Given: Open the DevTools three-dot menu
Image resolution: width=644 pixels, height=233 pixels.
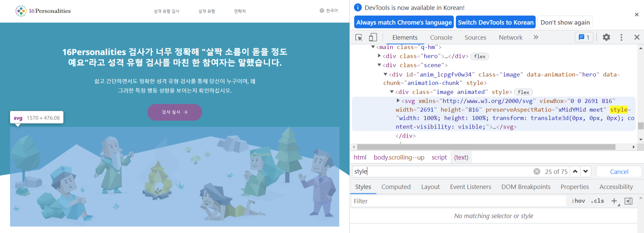Looking at the screenshot, I should pyautogui.click(x=622, y=37).
